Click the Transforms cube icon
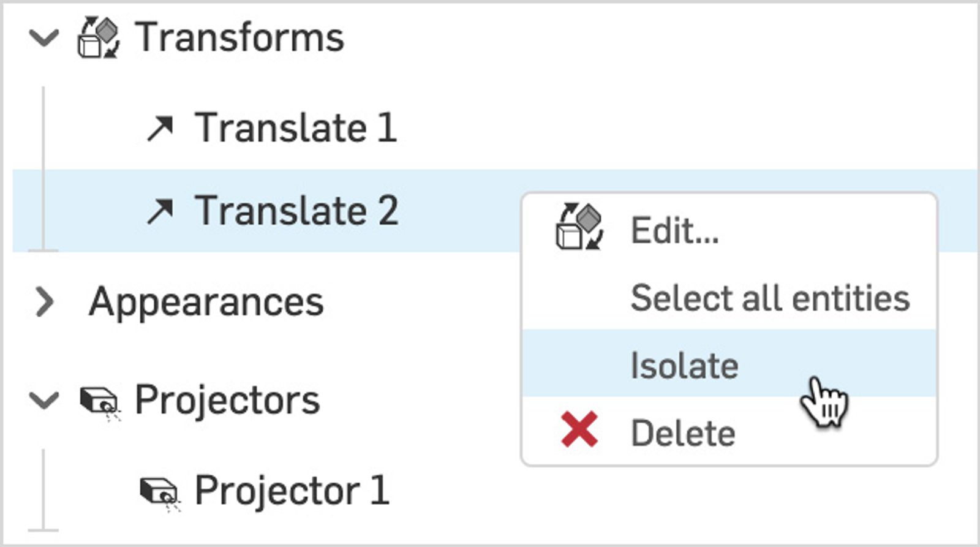Viewport: 980px width, 547px height. pos(98,38)
